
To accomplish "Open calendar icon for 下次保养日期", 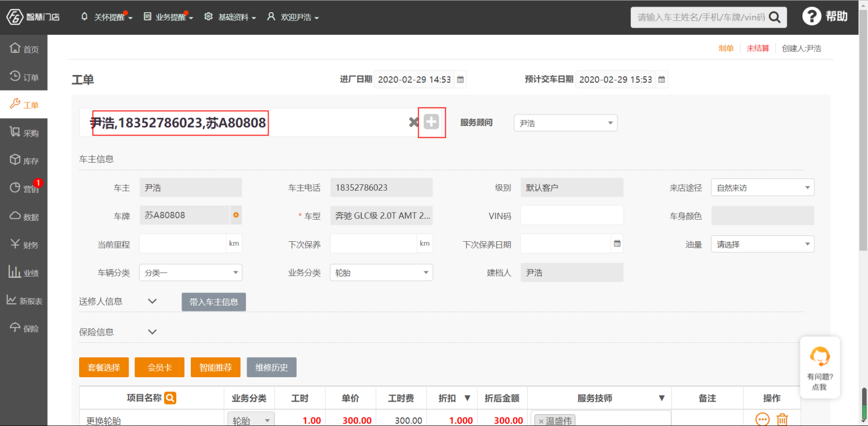I will point(617,244).
